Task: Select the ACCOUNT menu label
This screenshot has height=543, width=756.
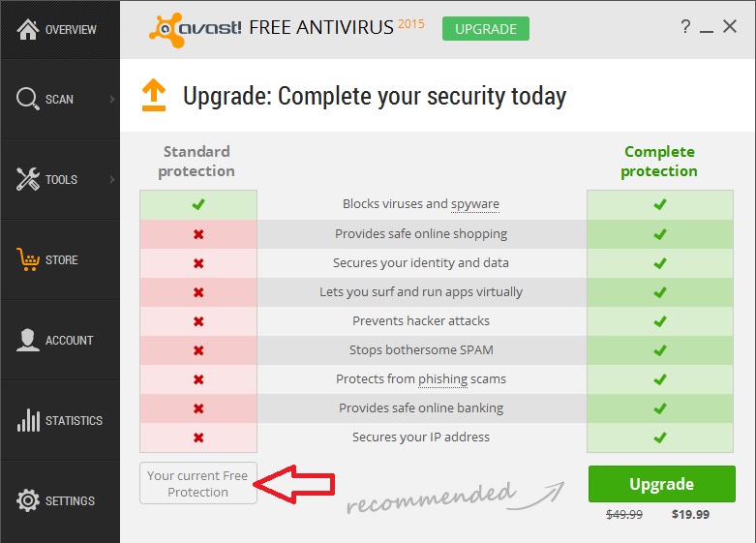Action: (70, 341)
